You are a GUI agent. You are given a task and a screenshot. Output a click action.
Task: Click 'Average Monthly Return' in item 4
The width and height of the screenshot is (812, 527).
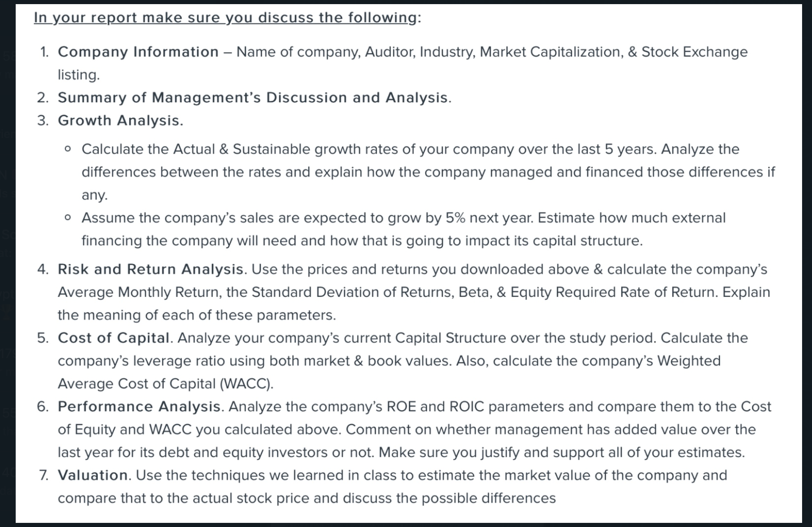138,292
